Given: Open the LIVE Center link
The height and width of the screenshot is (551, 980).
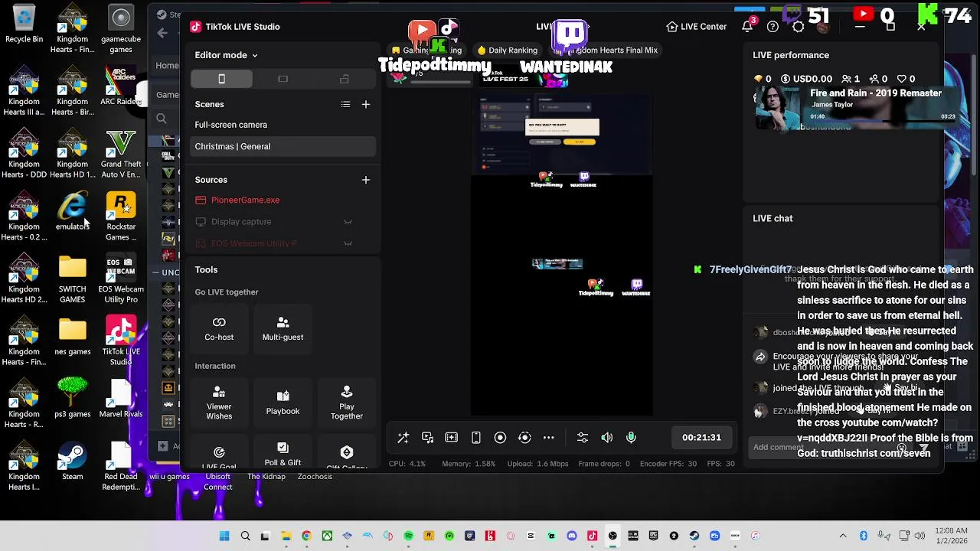Looking at the screenshot, I should [697, 27].
